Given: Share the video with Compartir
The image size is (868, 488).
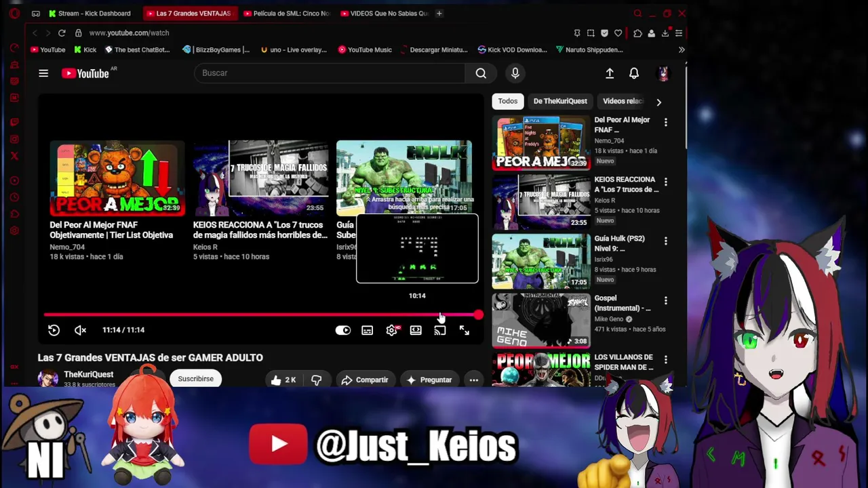Looking at the screenshot, I should 365,380.
